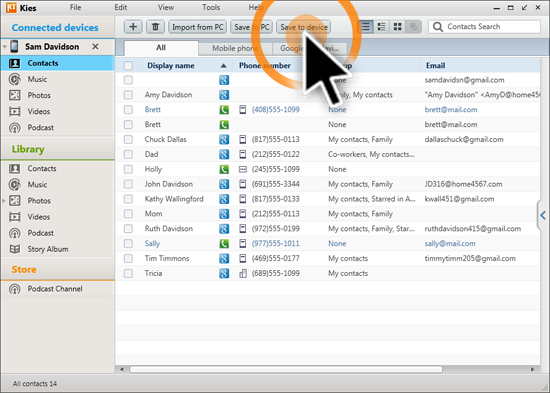Click the work phone icon in Tricia row
This screenshot has height=393, width=550.
[x=243, y=273]
